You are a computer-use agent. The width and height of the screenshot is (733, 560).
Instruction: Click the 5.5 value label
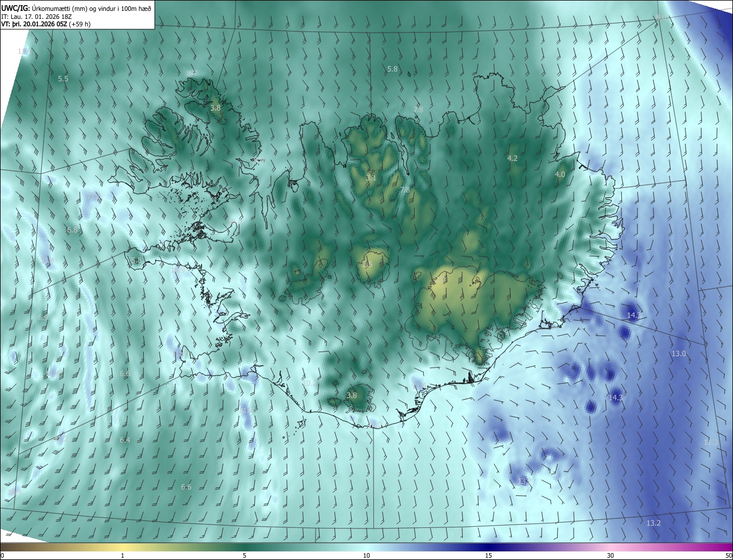coord(63,79)
